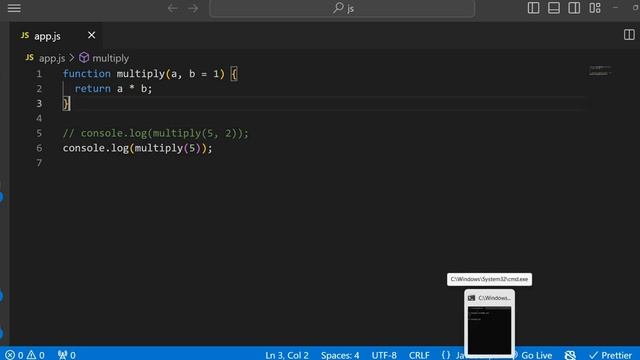Toggle the primary side bar layout icon
This screenshot has height=360, width=640.
(x=533, y=8)
